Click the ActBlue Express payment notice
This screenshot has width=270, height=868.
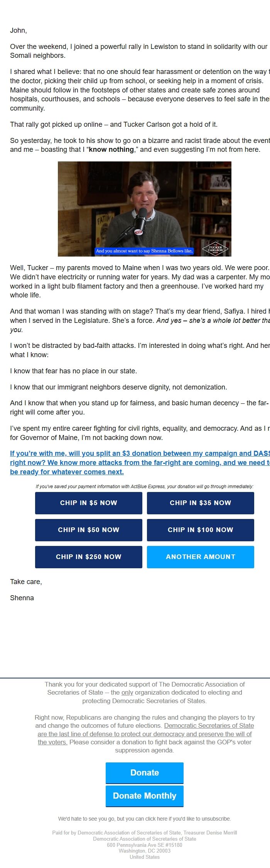pyautogui.click(x=145, y=487)
